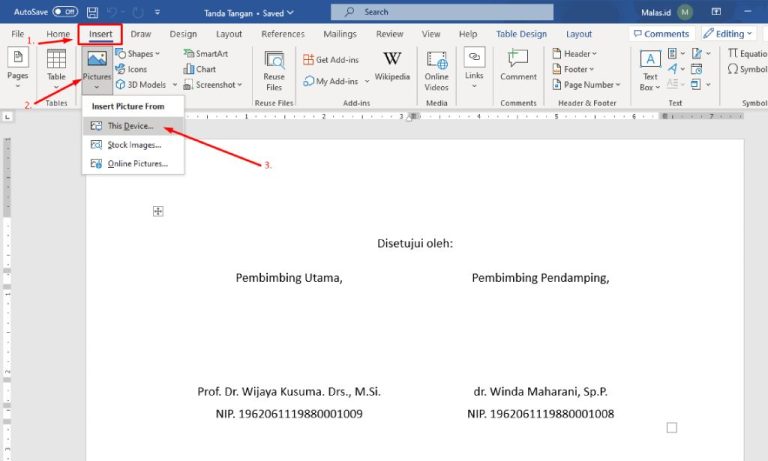Viewport: 768px width, 461px height.
Task: Click 'Prof. Dr. Wijaya Kusuma. Drs., M.Si.'
Action: (289, 391)
